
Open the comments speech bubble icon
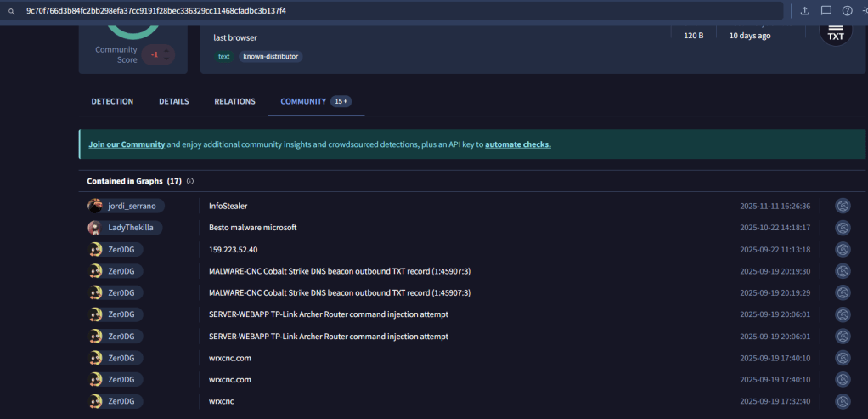click(826, 11)
